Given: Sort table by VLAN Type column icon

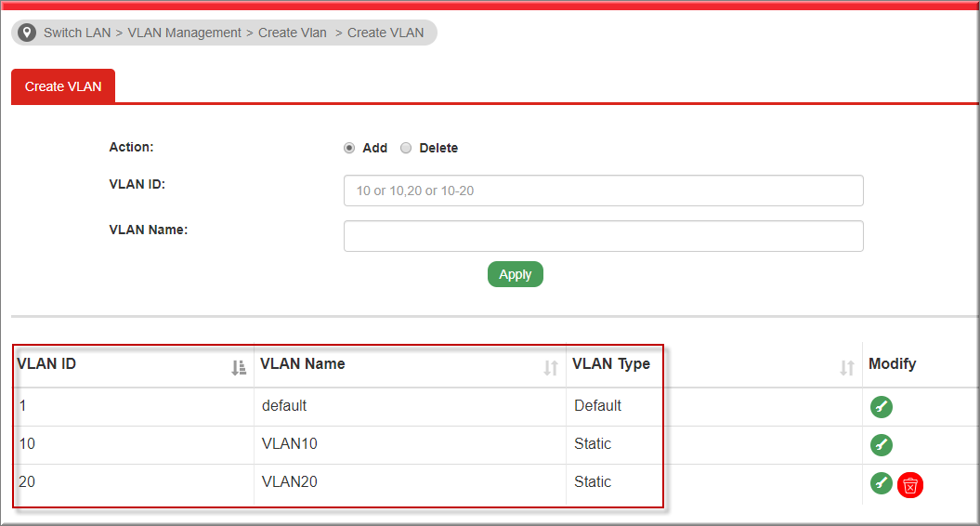Looking at the screenshot, I should tap(847, 368).
